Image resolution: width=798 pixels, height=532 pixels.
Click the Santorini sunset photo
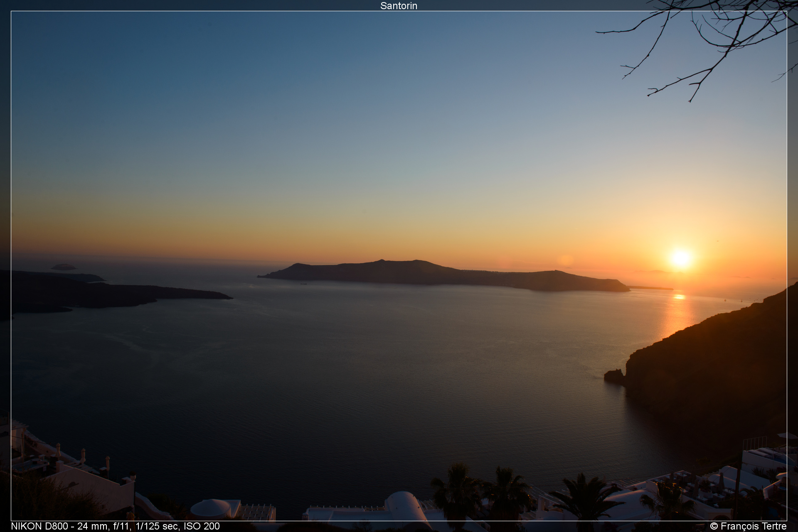click(x=399, y=266)
